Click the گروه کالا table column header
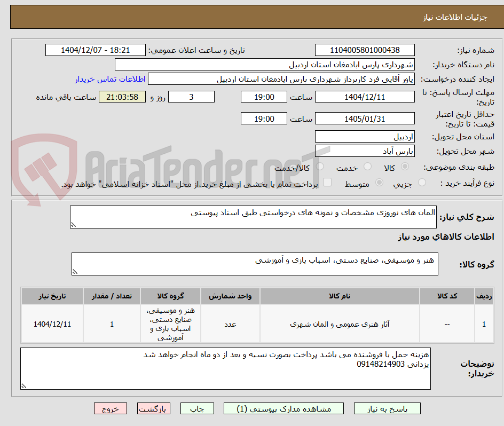 (x=170, y=296)
